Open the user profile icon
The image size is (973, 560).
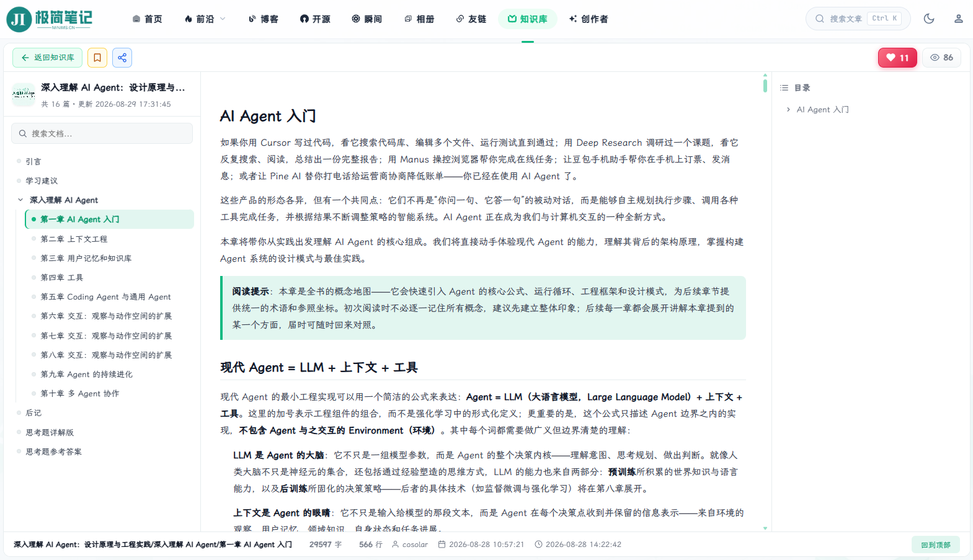point(958,19)
